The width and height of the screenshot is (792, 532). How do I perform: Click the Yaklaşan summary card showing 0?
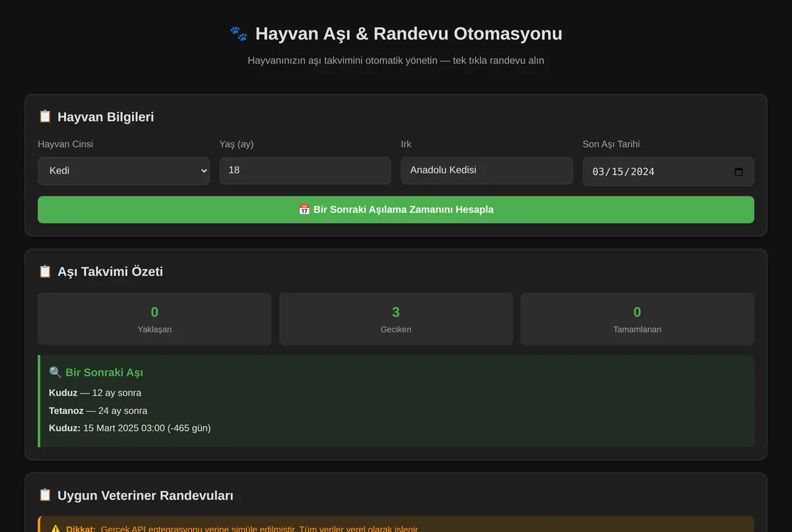point(154,319)
